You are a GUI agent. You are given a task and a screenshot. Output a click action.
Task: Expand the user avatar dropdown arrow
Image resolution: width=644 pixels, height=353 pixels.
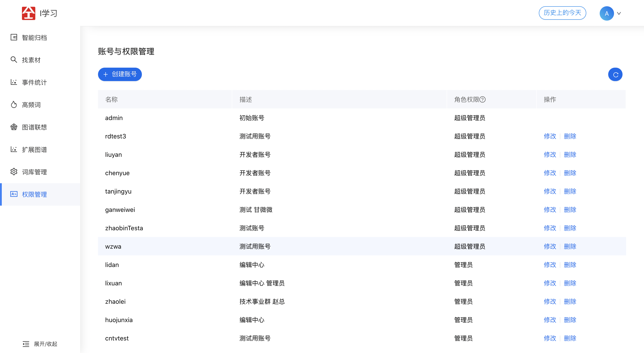[619, 13]
